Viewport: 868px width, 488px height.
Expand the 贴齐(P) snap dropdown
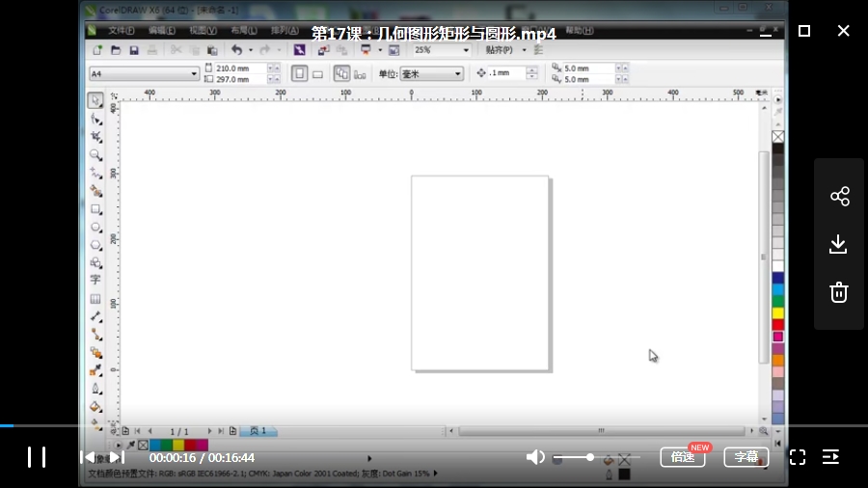(x=525, y=50)
